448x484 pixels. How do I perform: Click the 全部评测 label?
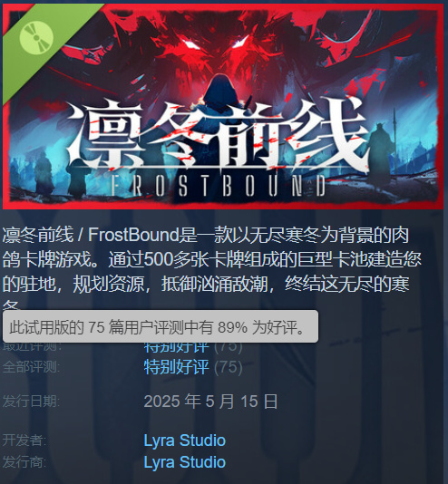(x=31, y=367)
